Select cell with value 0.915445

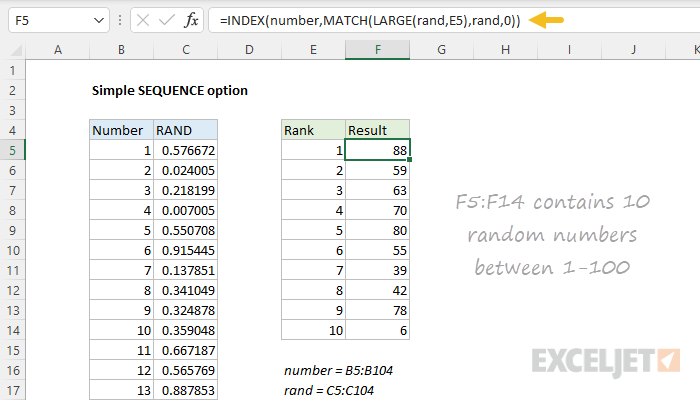tap(186, 250)
